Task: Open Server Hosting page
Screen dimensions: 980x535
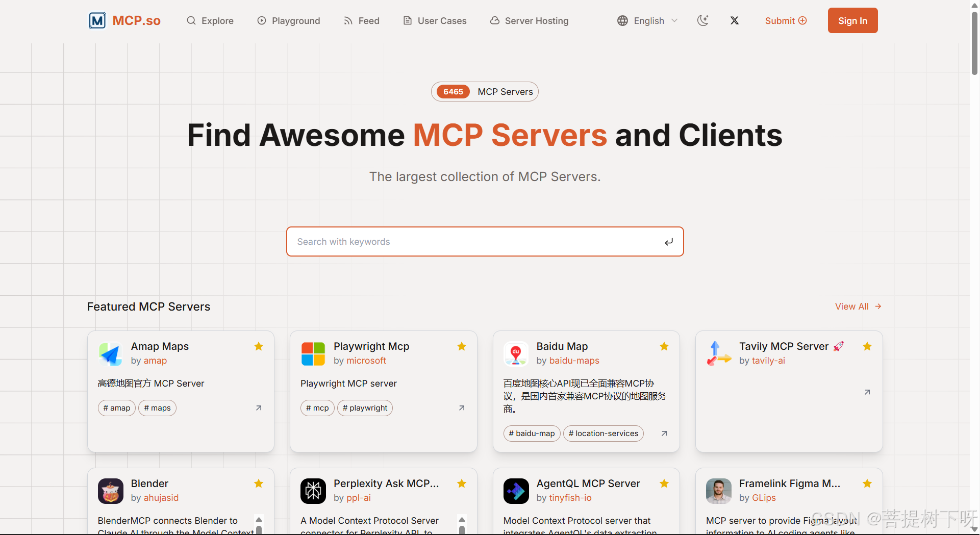Action: [530, 20]
